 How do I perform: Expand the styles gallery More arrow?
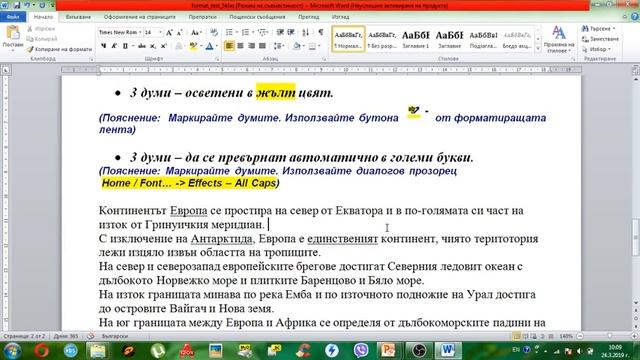tap(538, 49)
